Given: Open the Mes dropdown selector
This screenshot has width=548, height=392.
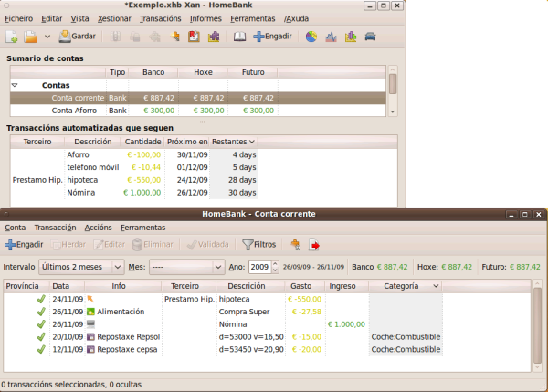Looking at the screenshot, I should [x=186, y=267].
